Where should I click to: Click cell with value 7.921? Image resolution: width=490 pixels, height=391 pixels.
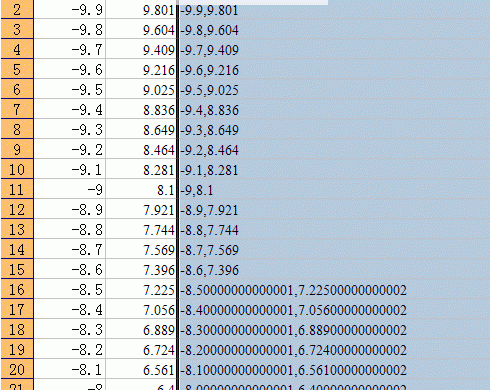[x=141, y=209]
